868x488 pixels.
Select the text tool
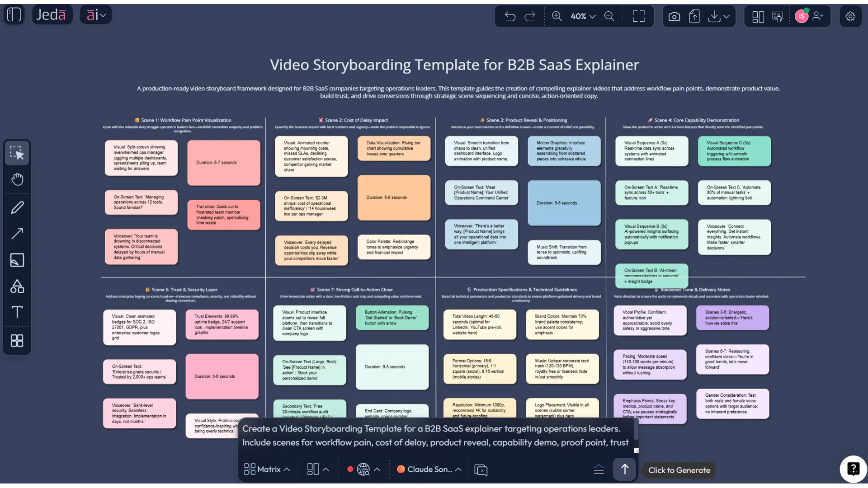17,312
